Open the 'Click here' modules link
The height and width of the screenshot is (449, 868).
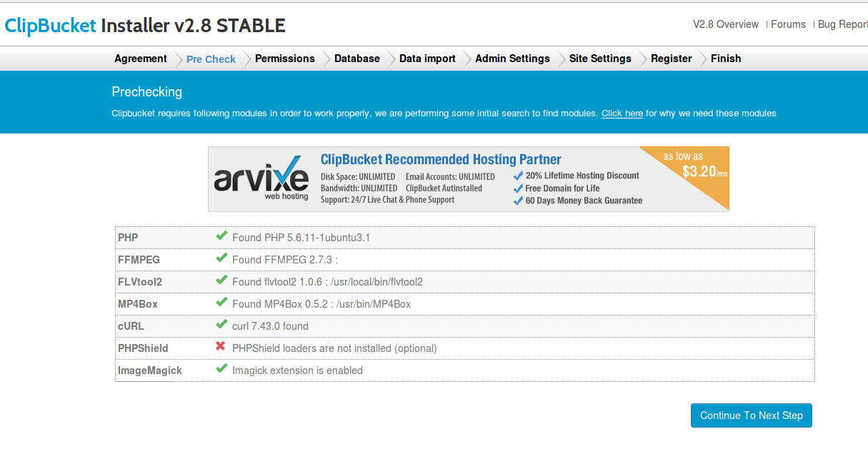tap(622, 113)
